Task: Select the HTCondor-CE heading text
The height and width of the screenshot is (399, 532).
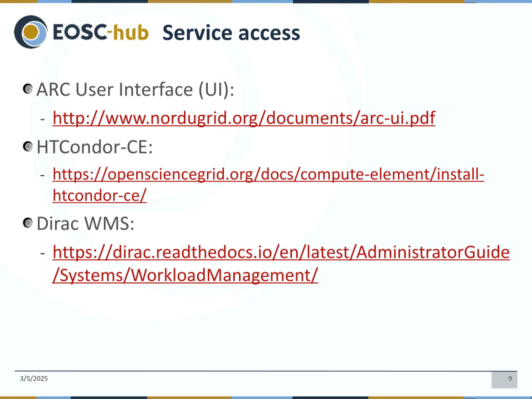Action: pyautogui.click(x=95, y=147)
